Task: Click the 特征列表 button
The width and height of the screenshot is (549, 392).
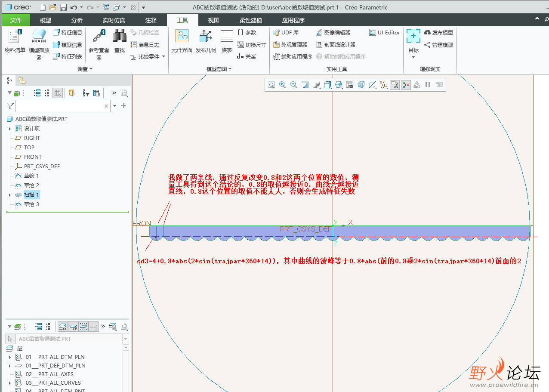Action: pyautogui.click(x=68, y=57)
